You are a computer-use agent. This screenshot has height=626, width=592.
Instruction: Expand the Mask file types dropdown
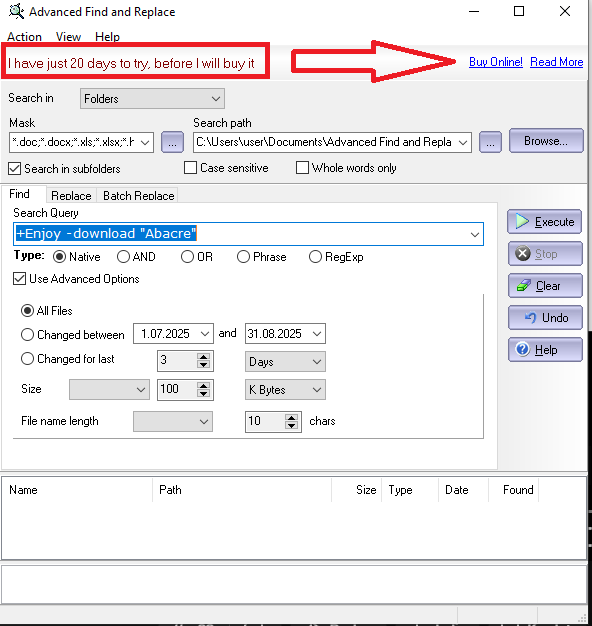145,143
